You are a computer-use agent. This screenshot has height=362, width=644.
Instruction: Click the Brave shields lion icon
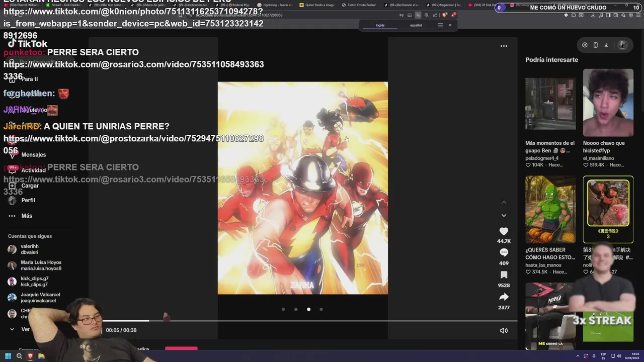(x=444, y=15)
